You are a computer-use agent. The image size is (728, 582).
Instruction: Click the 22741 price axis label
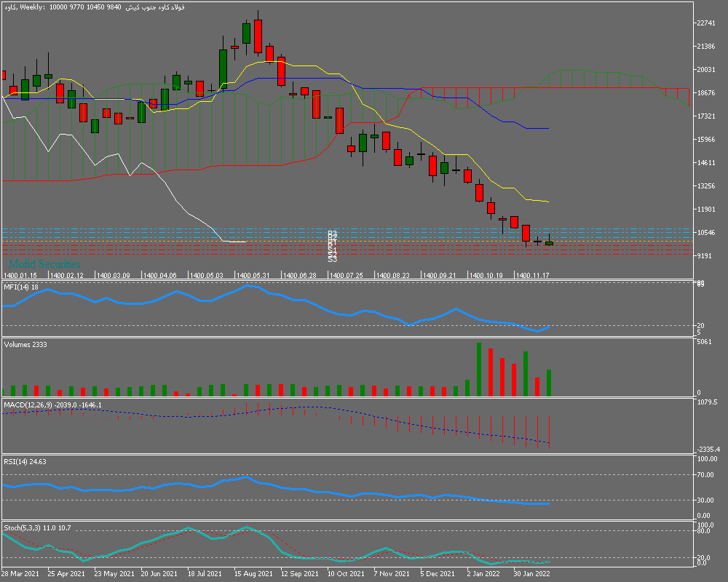tap(706, 23)
